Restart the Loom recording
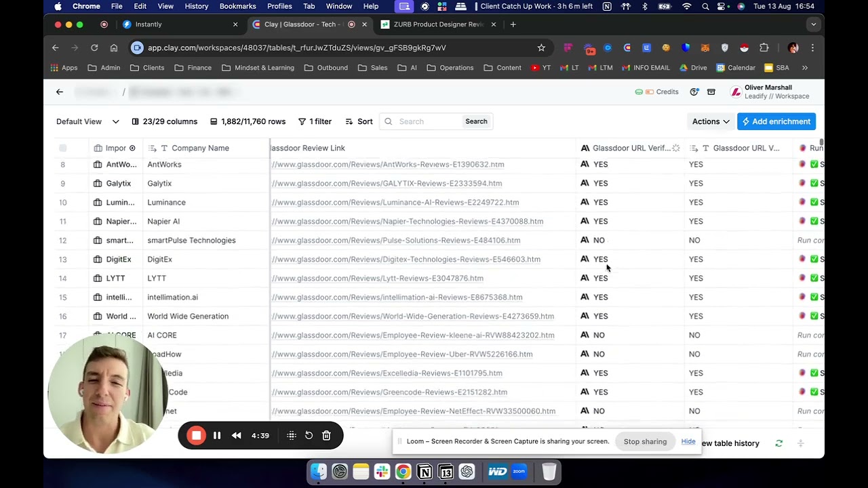Image resolution: width=868 pixels, height=488 pixels. tap(309, 436)
